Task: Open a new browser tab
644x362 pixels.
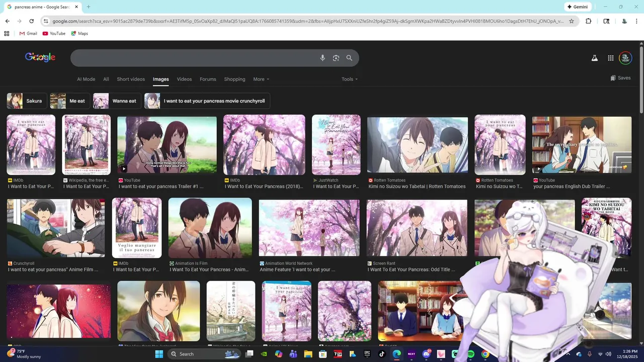Action: coord(89,7)
